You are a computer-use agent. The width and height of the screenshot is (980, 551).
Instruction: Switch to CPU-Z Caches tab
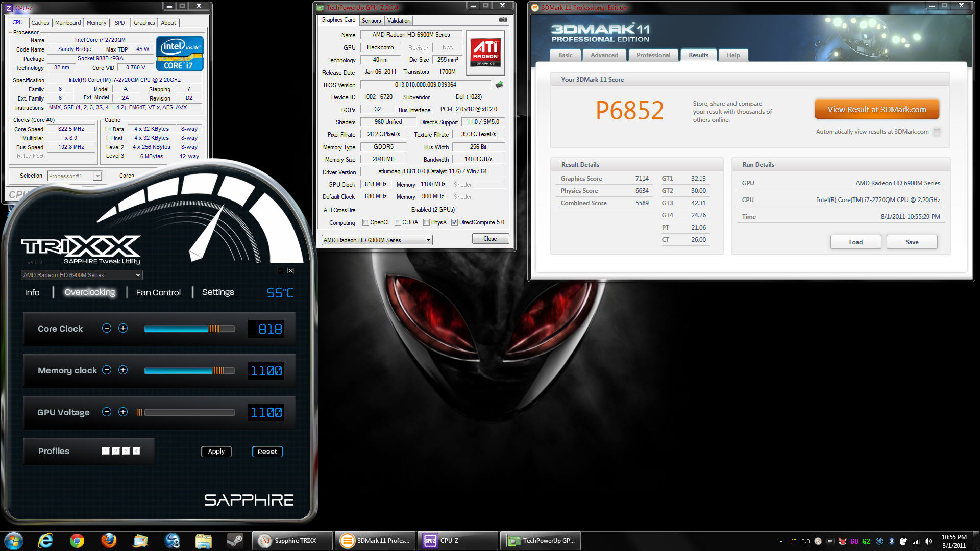[40, 23]
